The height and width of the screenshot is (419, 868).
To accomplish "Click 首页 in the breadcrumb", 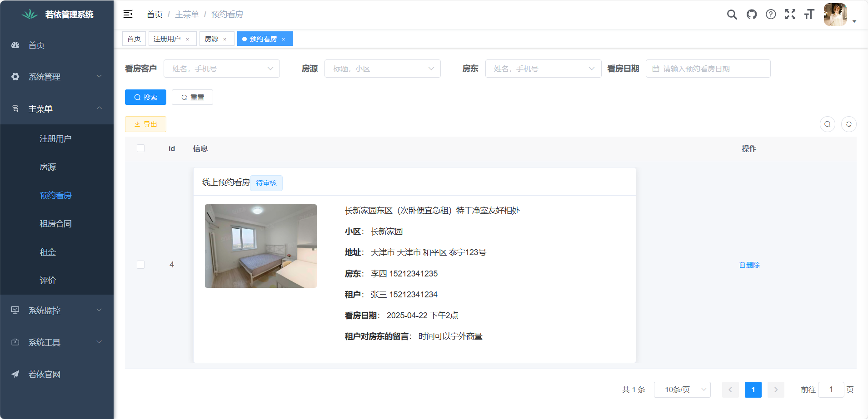I will tap(155, 15).
